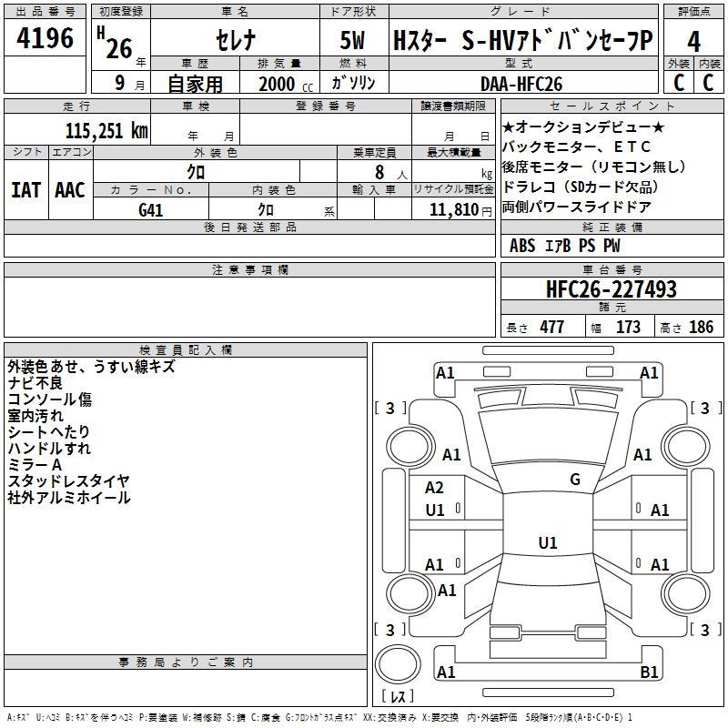Click the 譲渡書類期限 header

point(453,106)
